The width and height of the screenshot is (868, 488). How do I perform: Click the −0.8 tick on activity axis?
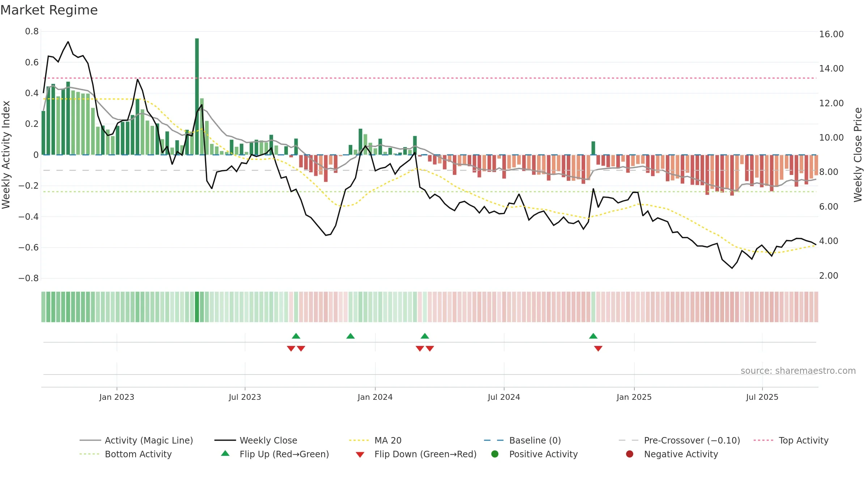(x=29, y=278)
